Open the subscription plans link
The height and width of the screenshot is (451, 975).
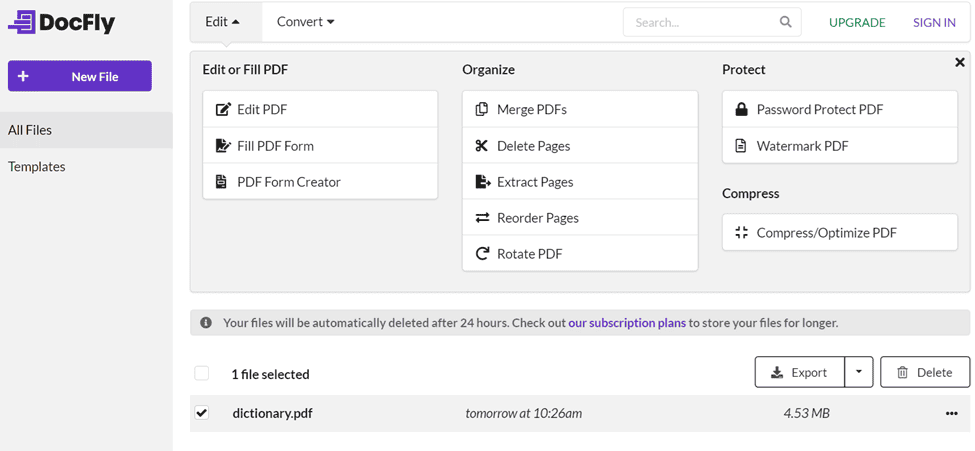(x=627, y=323)
